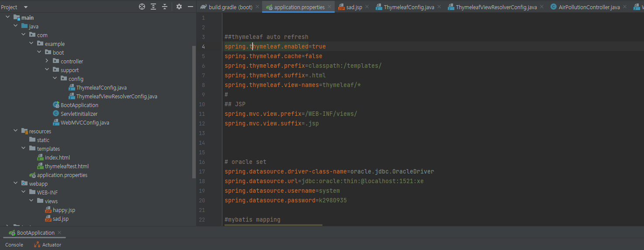Click the Collapse All icon in Project panel
The width and height of the screenshot is (644, 250).
click(x=165, y=7)
